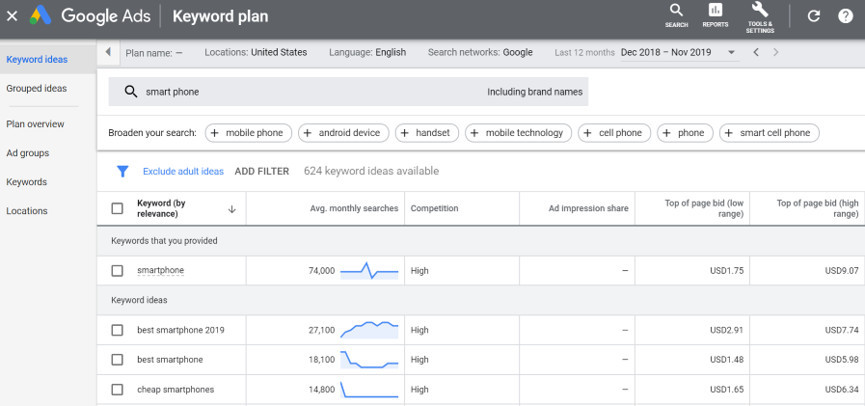865x406 pixels.
Task: Select the best smartphone 2019 checkbox
Action: coord(117,330)
